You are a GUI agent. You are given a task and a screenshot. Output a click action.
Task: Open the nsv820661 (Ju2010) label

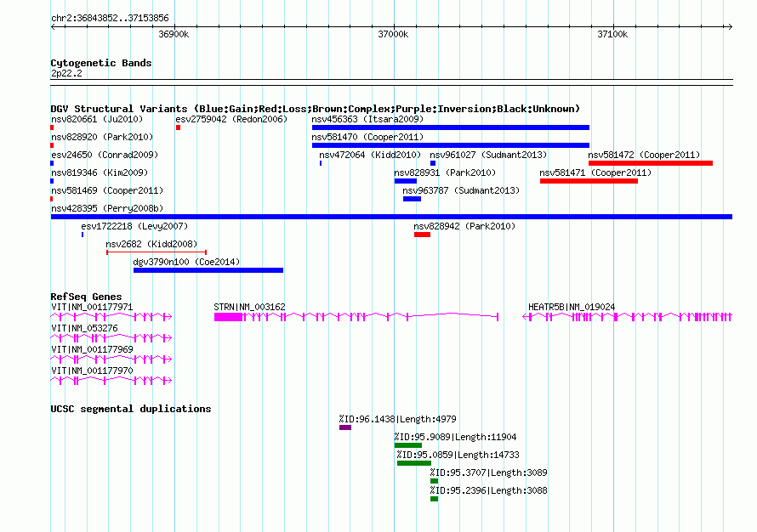pos(97,119)
